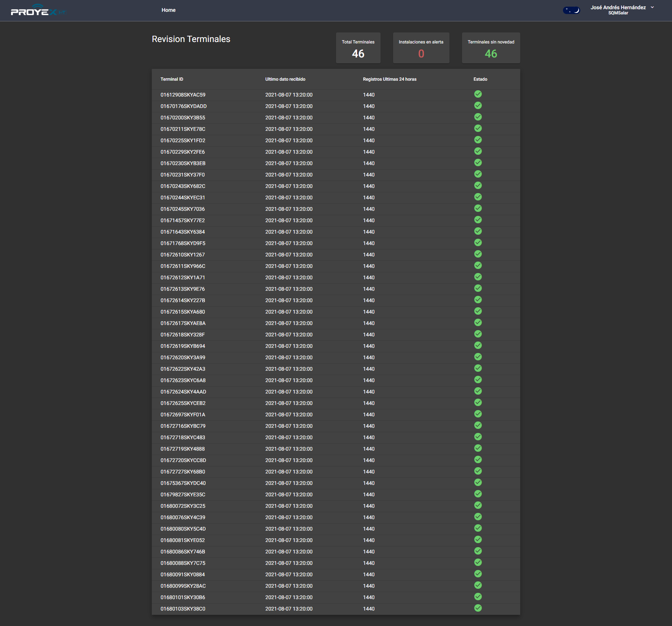Click status check icon for 01670244SKYEC31
The width and height of the screenshot is (672, 626).
click(x=478, y=197)
